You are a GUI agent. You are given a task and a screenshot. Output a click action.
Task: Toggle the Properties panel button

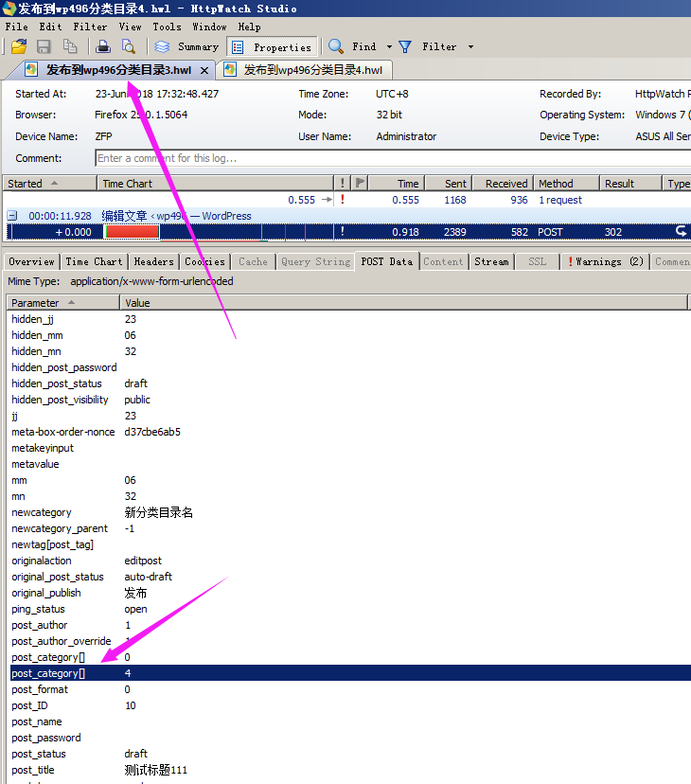pos(272,46)
